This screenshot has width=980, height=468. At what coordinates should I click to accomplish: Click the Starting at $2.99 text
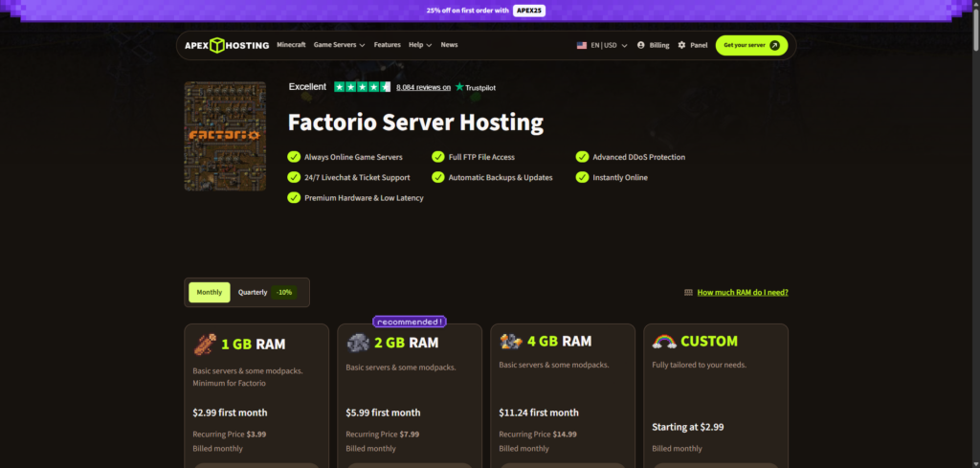pyautogui.click(x=688, y=428)
